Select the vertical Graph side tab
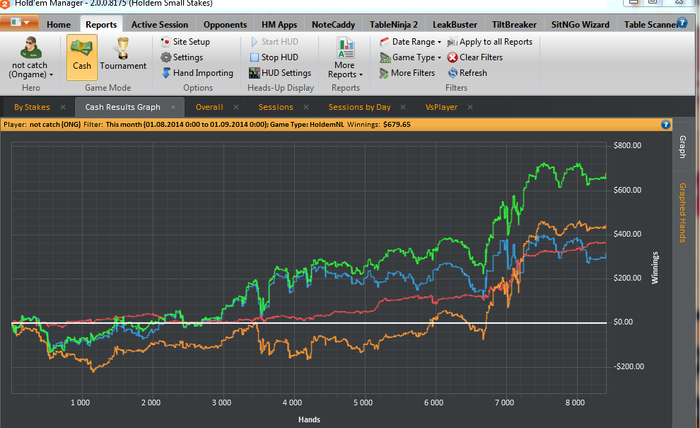 [683, 146]
